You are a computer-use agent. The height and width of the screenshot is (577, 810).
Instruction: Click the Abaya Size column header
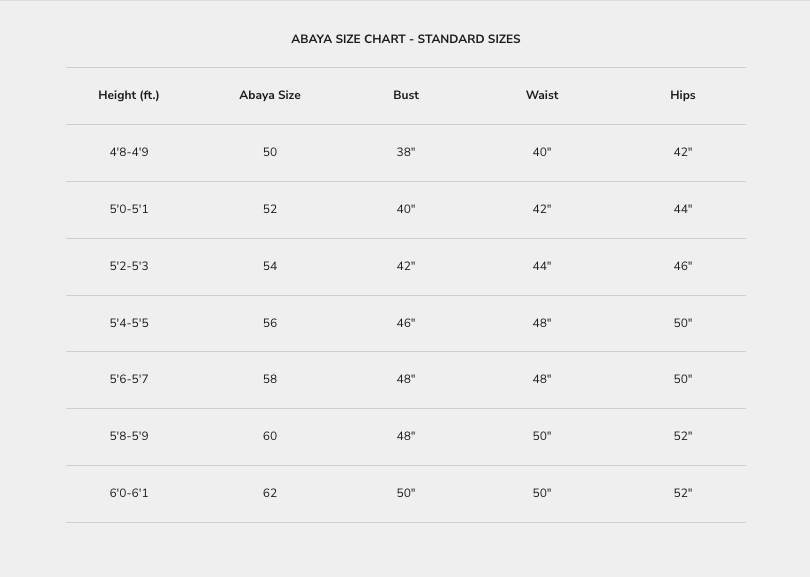tap(270, 95)
